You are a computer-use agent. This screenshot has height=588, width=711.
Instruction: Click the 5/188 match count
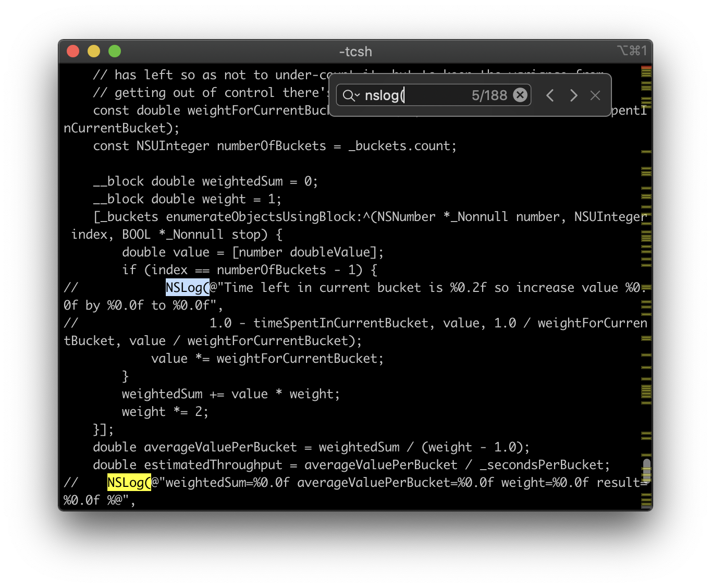point(489,95)
